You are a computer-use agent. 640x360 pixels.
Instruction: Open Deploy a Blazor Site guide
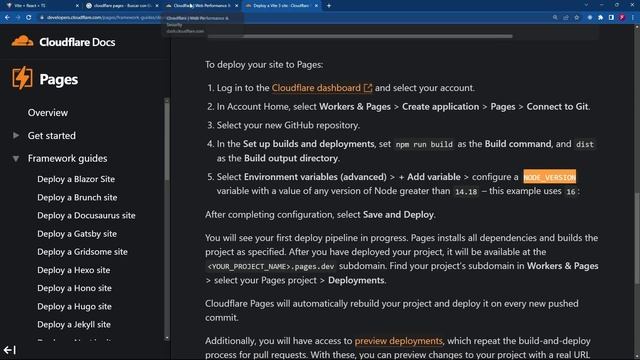click(76, 179)
